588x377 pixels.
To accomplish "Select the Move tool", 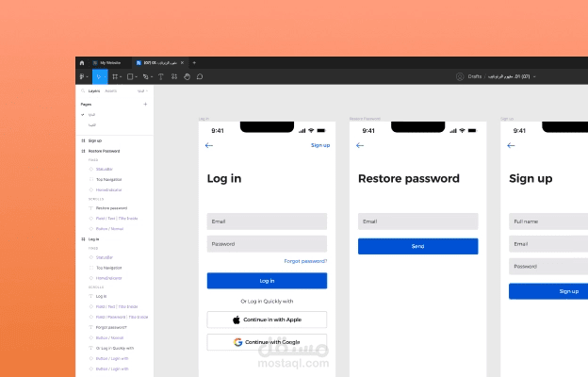I will 99,76.
